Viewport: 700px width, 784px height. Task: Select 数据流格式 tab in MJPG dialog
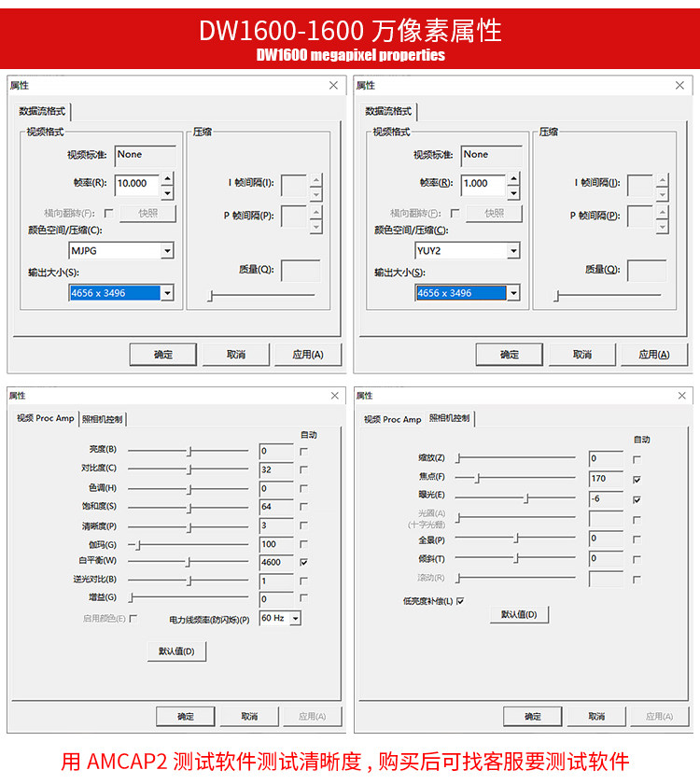coord(42,111)
